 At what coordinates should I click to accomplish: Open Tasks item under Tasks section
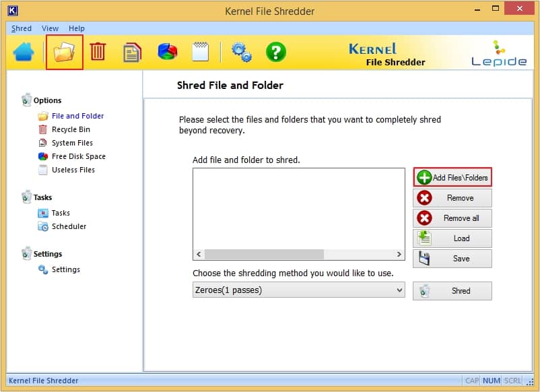click(61, 213)
